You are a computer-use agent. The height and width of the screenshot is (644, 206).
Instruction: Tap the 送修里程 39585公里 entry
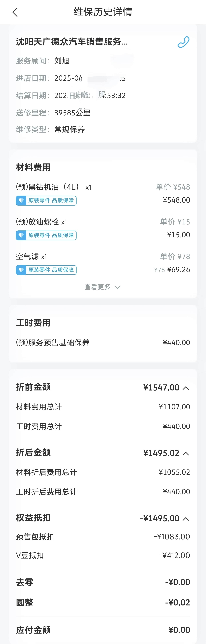coord(72,113)
